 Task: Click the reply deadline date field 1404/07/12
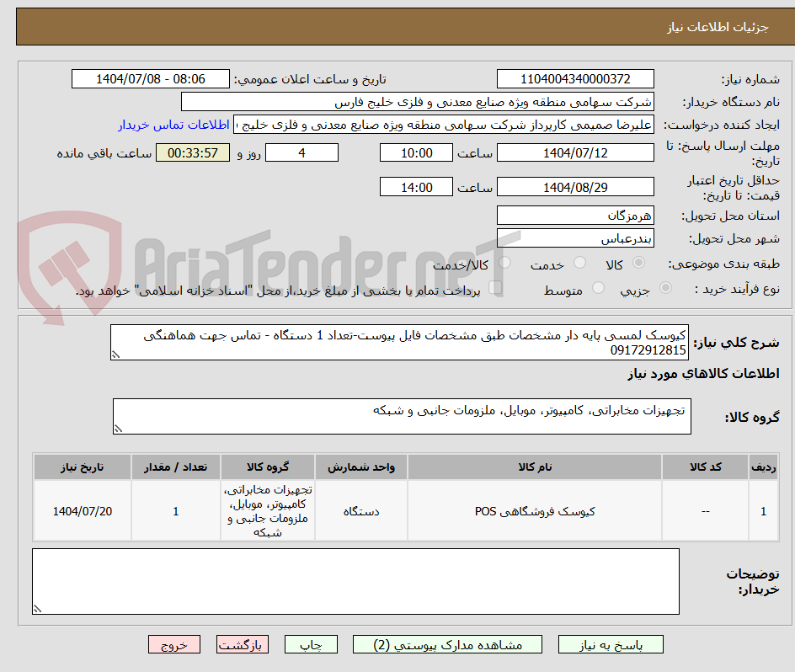coord(575,152)
